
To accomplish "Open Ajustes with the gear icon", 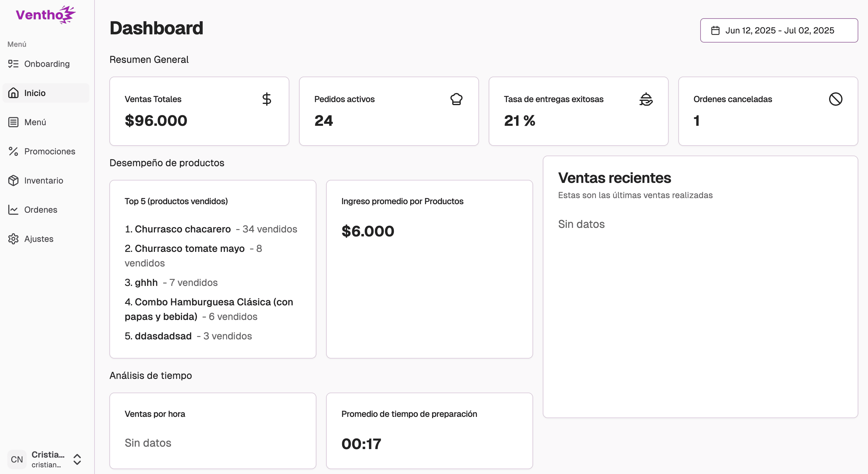I will click(x=13, y=239).
